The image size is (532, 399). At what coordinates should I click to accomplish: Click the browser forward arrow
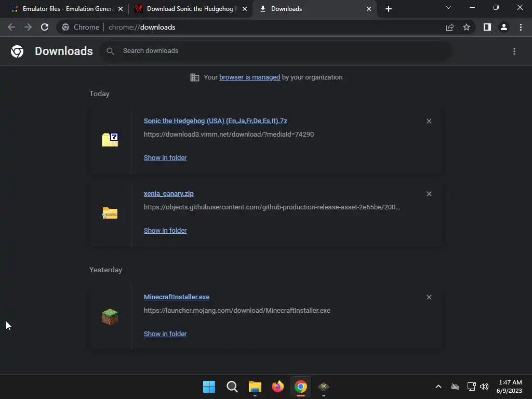coord(28,27)
